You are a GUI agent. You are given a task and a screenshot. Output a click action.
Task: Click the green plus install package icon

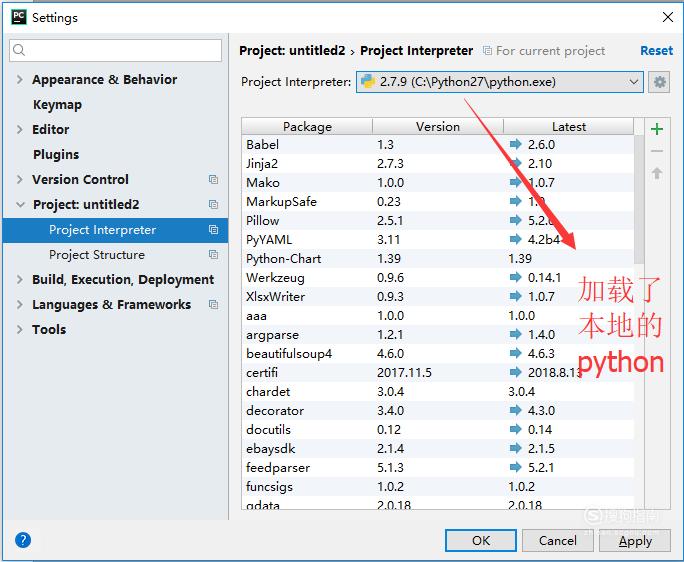click(657, 129)
